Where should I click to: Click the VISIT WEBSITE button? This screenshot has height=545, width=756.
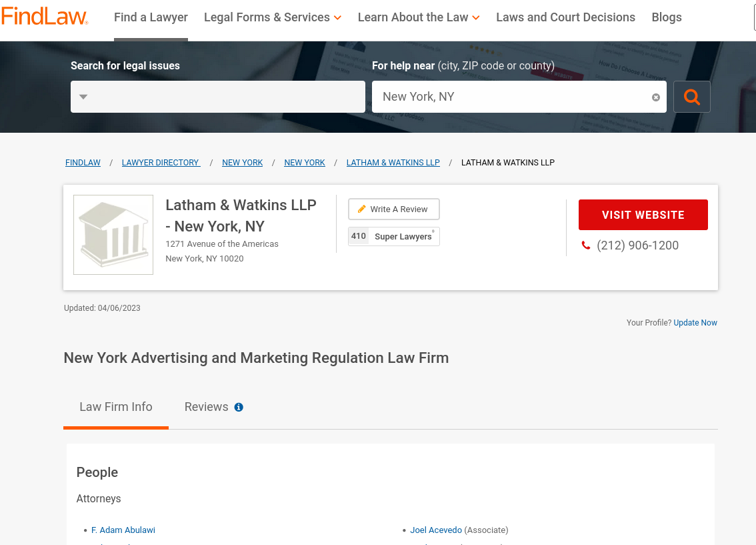[643, 215]
